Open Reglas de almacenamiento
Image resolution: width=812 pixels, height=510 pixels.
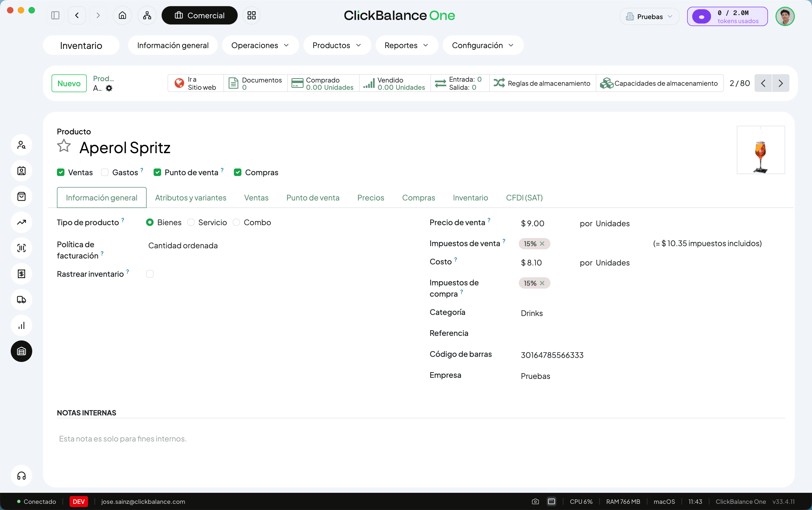pos(542,83)
